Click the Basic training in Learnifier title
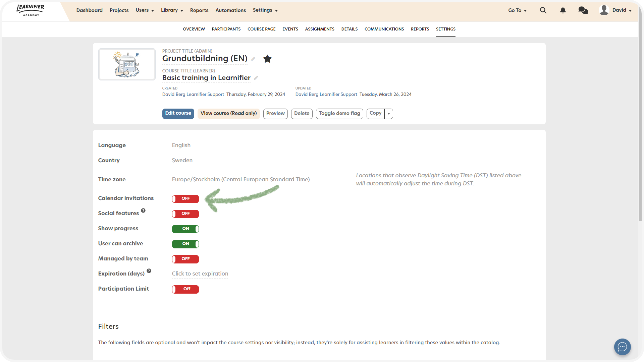644x362 pixels. [x=206, y=78]
